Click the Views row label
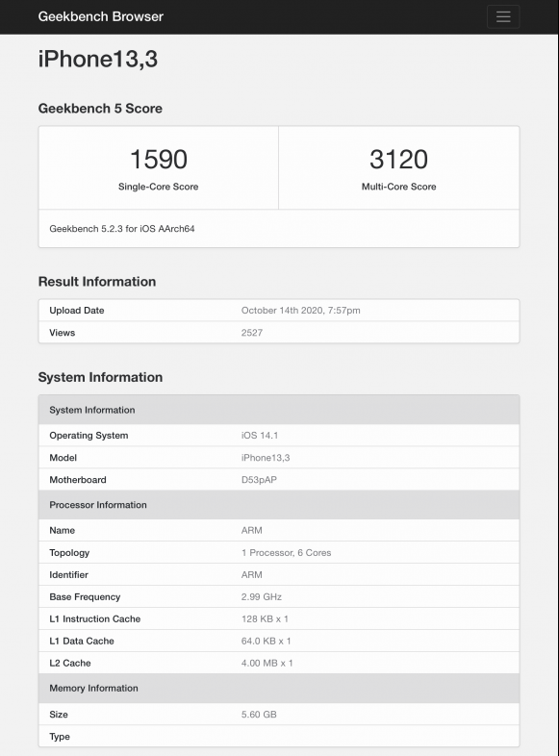This screenshot has width=559, height=756. click(x=63, y=333)
